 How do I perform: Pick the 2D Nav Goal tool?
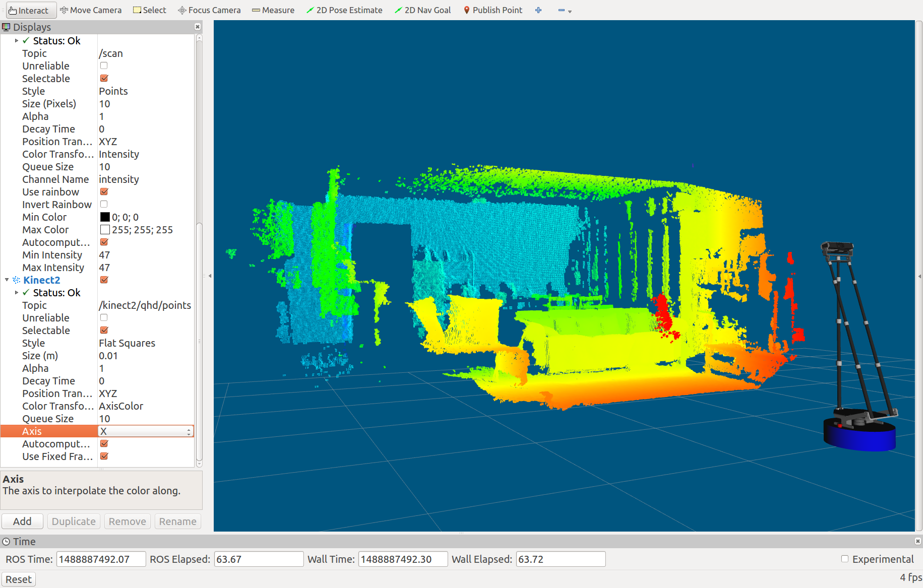pos(422,10)
